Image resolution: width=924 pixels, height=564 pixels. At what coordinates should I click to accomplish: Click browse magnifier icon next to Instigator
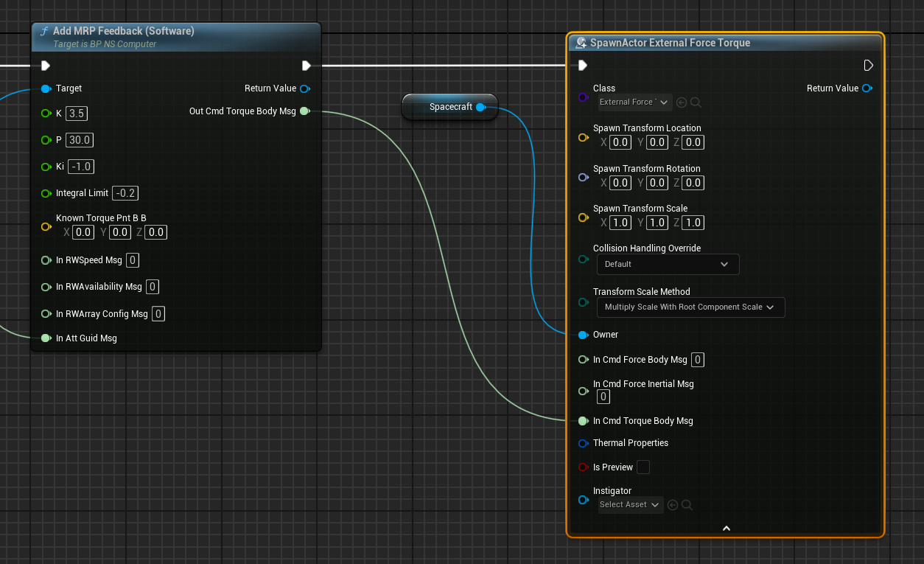pyautogui.click(x=686, y=505)
